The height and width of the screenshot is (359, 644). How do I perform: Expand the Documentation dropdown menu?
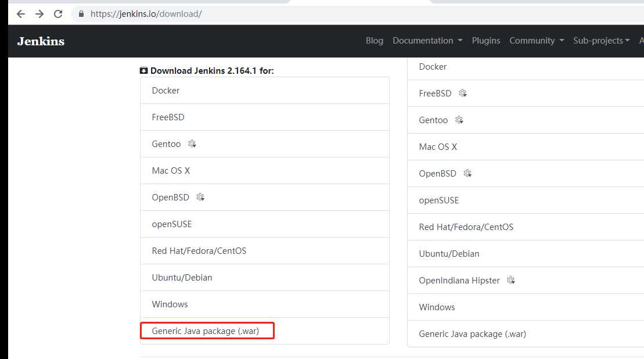[x=427, y=41]
